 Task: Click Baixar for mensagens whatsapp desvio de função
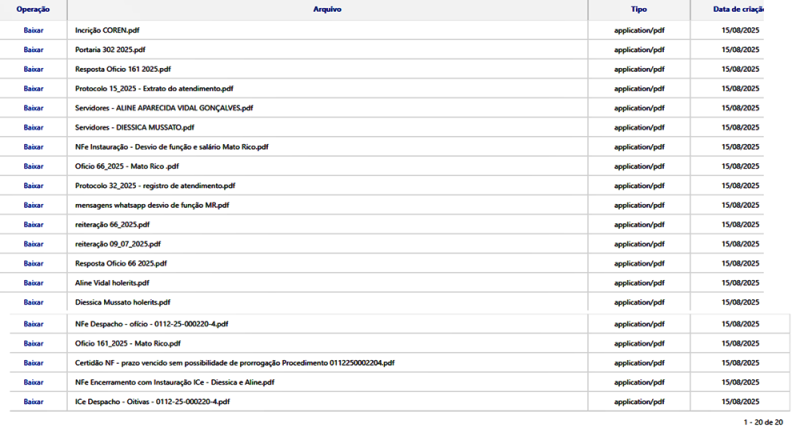tap(33, 205)
